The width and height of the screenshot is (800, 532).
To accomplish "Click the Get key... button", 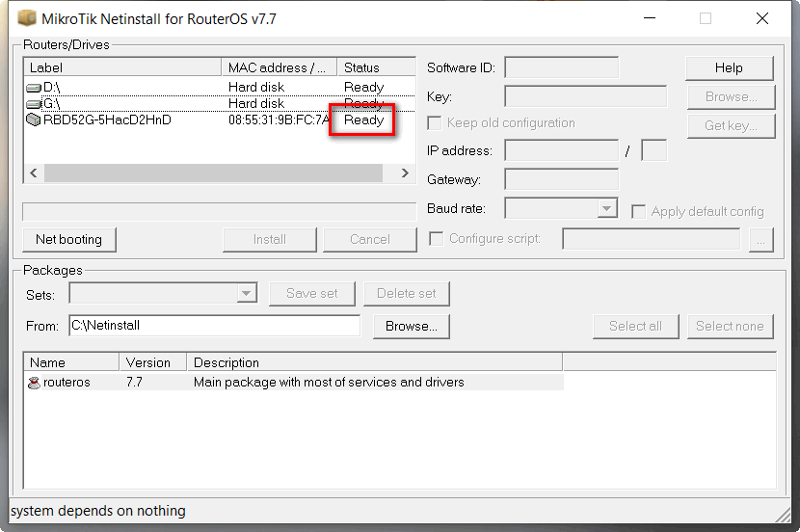I will click(x=732, y=125).
